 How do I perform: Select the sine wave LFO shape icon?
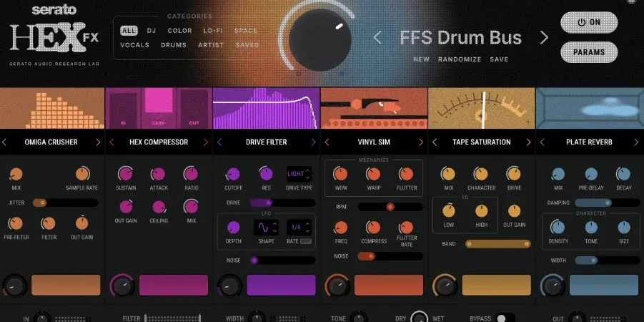[262, 228]
